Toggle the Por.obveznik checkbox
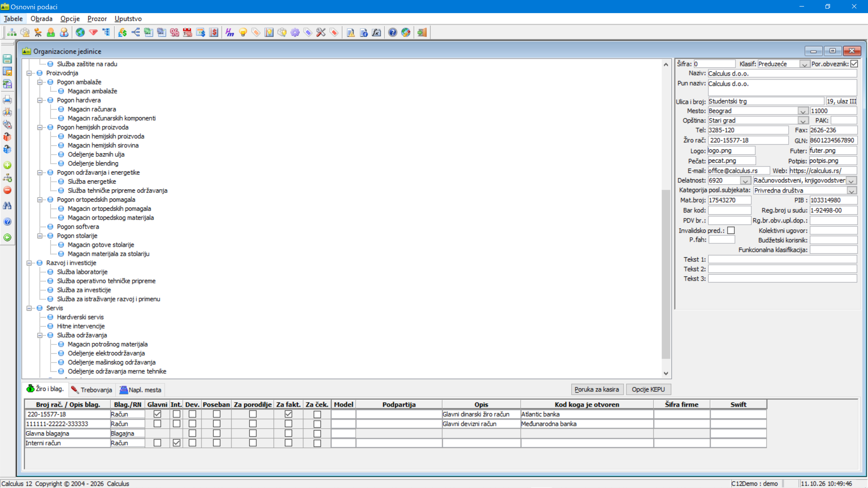The height and width of the screenshot is (488, 868). pyautogui.click(x=854, y=64)
